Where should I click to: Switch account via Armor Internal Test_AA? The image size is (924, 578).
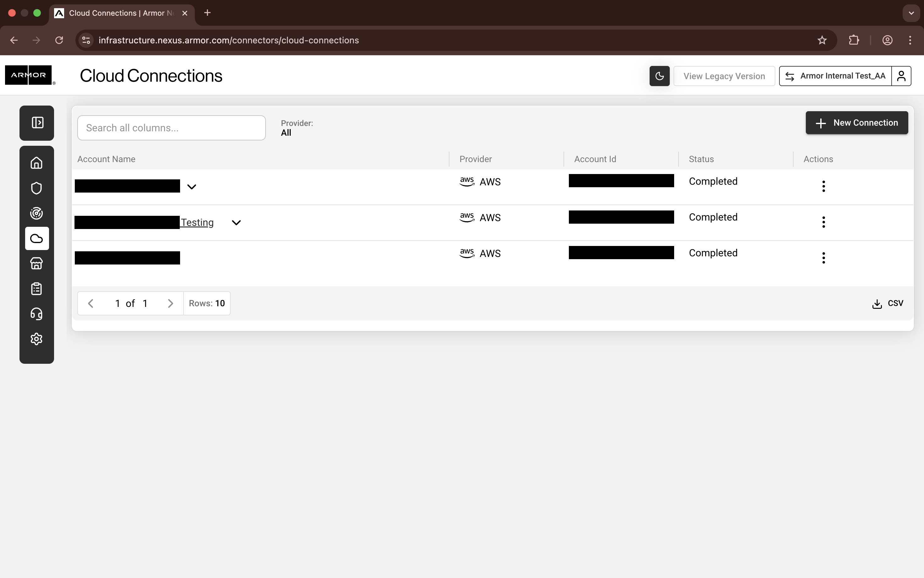(x=835, y=76)
